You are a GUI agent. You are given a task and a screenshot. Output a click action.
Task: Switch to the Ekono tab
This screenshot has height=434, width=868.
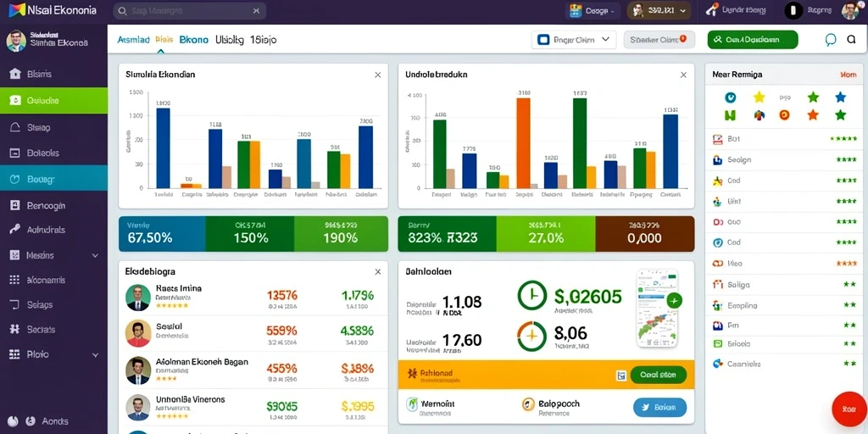194,40
